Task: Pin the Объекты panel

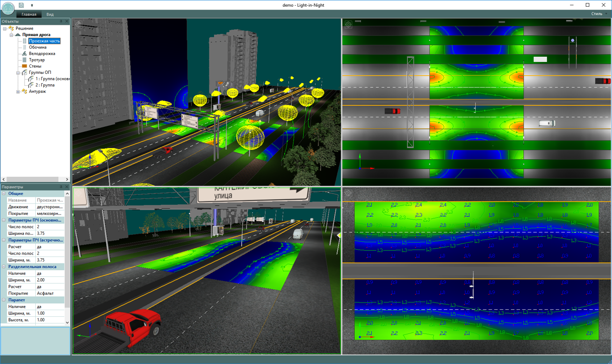Action: click(61, 21)
